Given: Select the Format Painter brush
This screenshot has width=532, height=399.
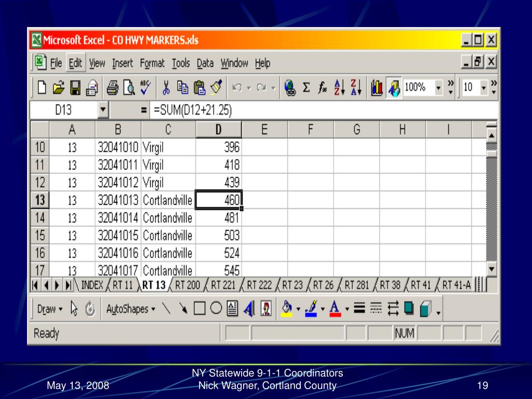Looking at the screenshot, I should [x=216, y=87].
